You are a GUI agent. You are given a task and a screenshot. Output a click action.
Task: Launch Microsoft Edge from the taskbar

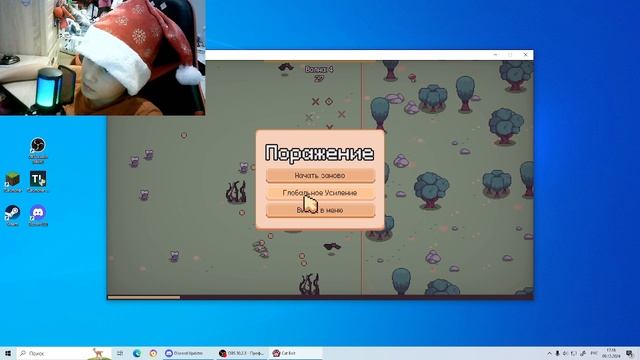137,353
